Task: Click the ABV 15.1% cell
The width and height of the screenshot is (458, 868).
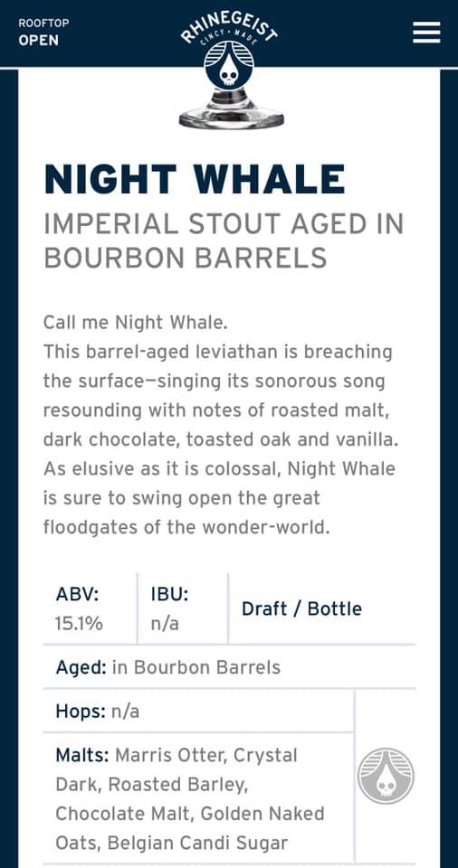Action: [x=90, y=609]
